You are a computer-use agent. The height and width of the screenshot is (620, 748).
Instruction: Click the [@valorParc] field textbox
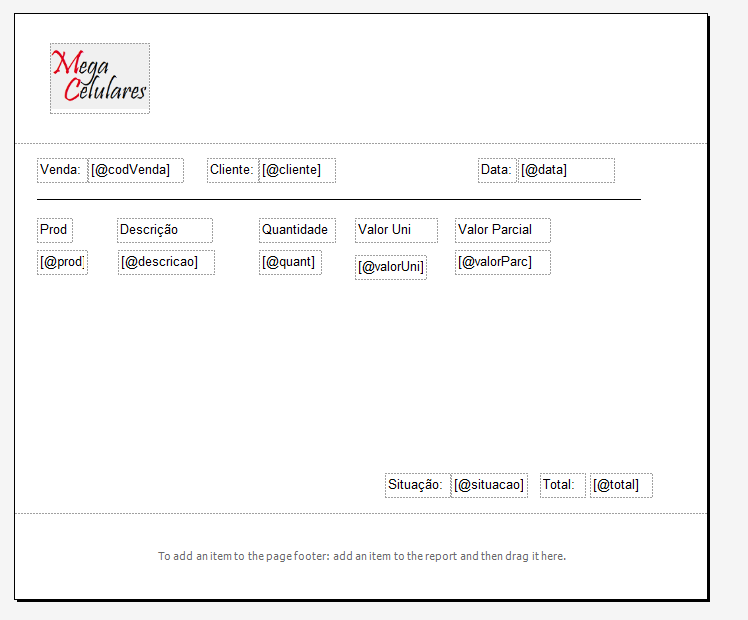[x=503, y=262]
